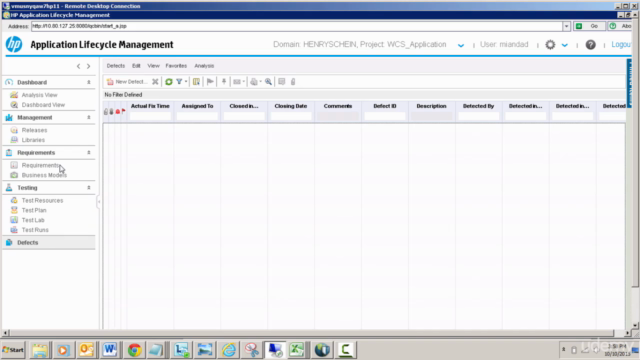Open Analysis View in sidebar
640x360 pixels.
tap(39, 95)
